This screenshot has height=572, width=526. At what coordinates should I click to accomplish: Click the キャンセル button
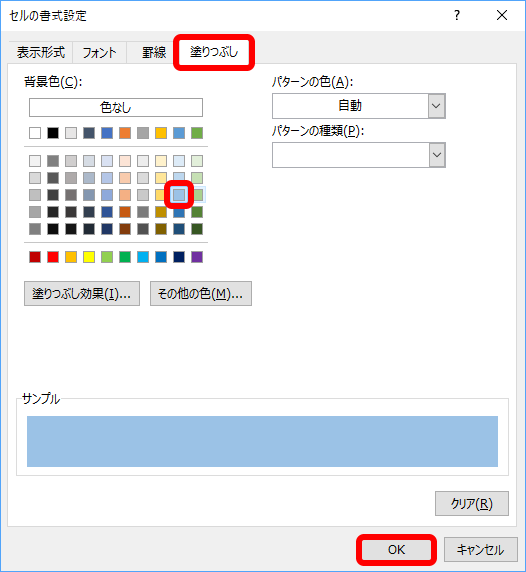pyautogui.click(x=481, y=549)
